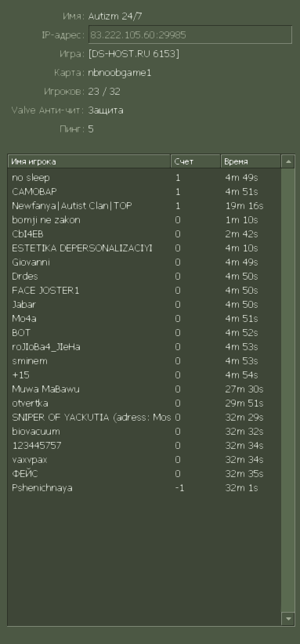Select FACE JOSTER1 player row
The image size is (300, 644).
point(144,291)
